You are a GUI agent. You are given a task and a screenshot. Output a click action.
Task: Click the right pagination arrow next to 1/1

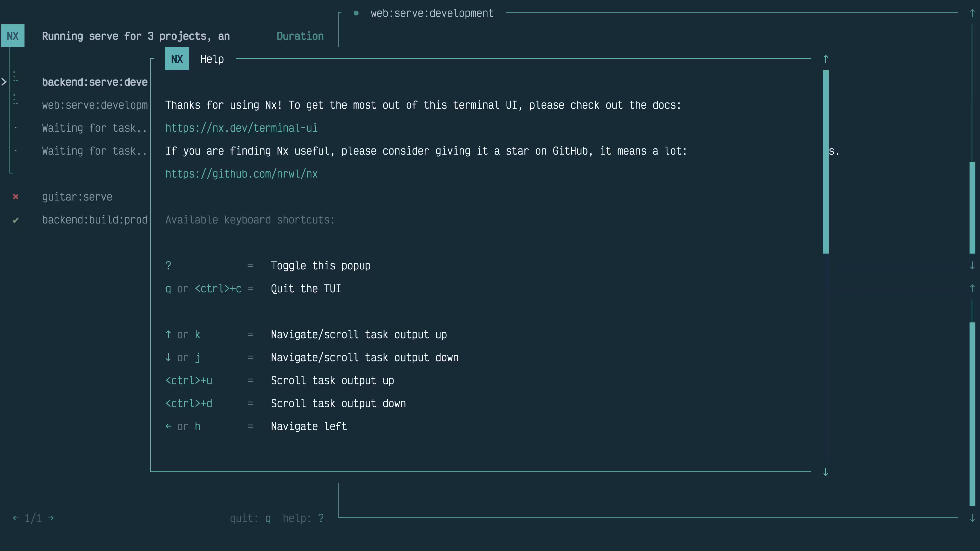click(x=51, y=518)
